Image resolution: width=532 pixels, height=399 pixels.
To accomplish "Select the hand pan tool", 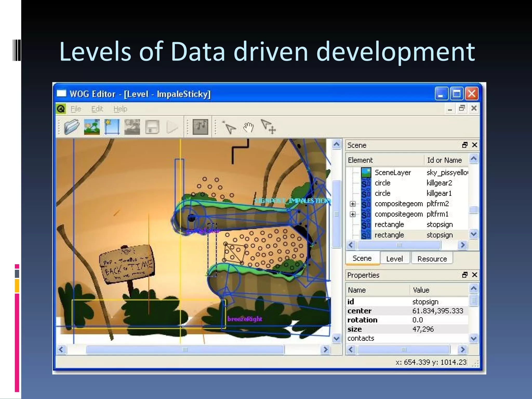I will [249, 127].
